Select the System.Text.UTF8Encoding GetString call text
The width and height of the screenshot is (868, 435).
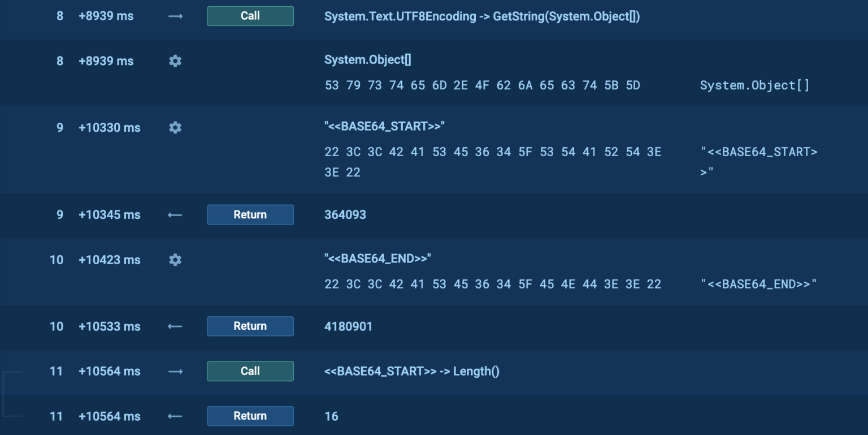pos(481,16)
